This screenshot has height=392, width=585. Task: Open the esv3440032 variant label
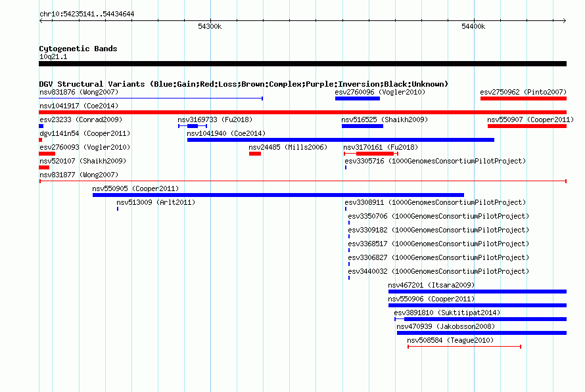[x=438, y=271]
